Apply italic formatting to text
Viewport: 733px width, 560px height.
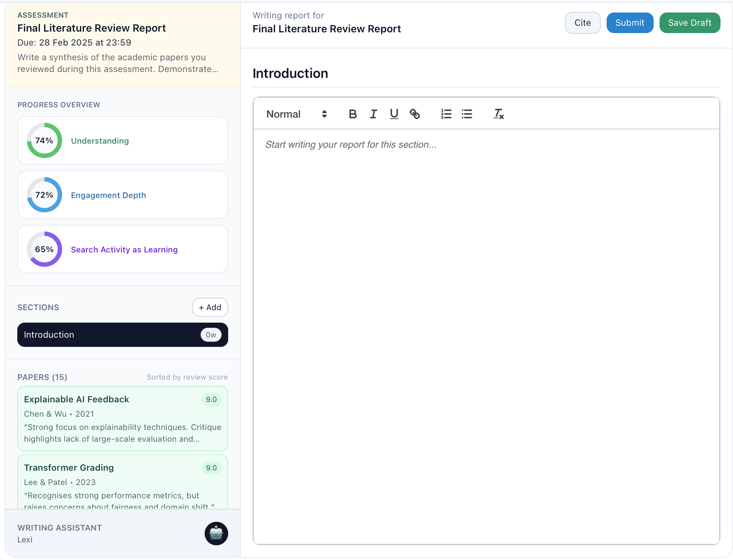pyautogui.click(x=373, y=114)
